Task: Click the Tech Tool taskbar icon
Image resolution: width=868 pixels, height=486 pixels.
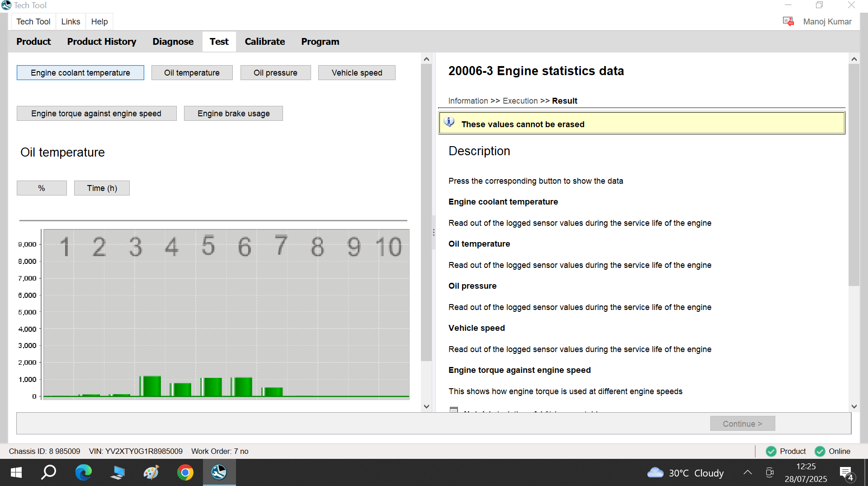Action: click(219, 472)
